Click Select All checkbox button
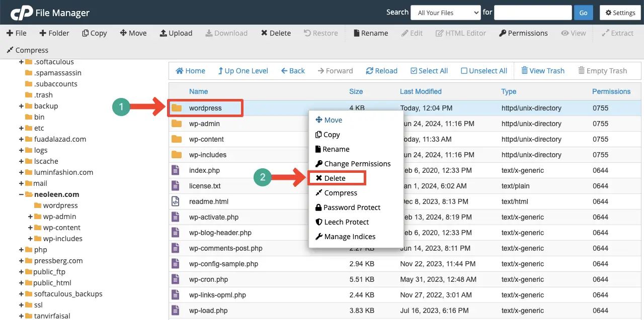Viewport: 644px width, 320px height. pyautogui.click(x=429, y=71)
